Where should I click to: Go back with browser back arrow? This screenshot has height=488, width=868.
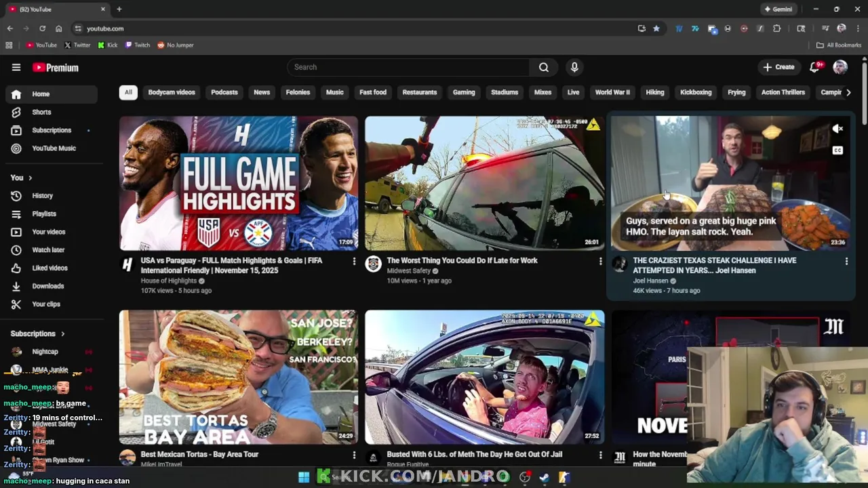click(9, 28)
